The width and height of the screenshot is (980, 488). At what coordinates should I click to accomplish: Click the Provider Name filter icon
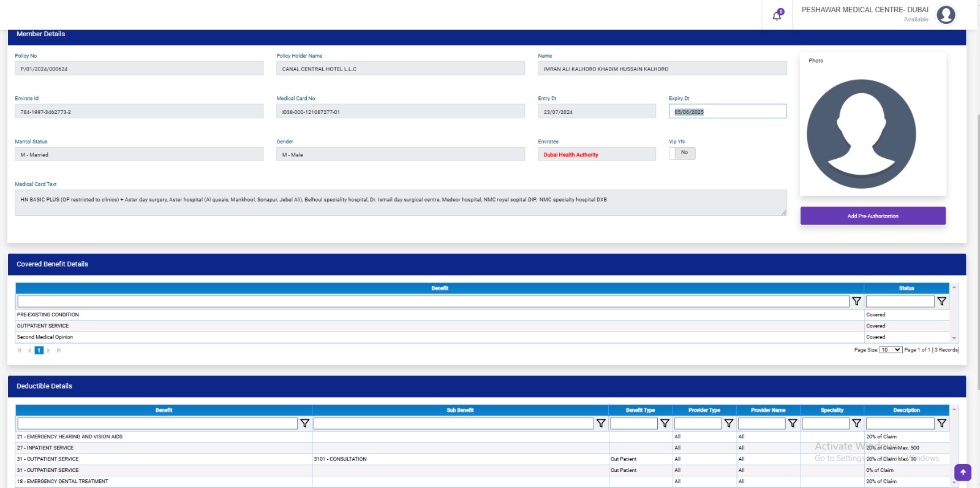pos(793,424)
